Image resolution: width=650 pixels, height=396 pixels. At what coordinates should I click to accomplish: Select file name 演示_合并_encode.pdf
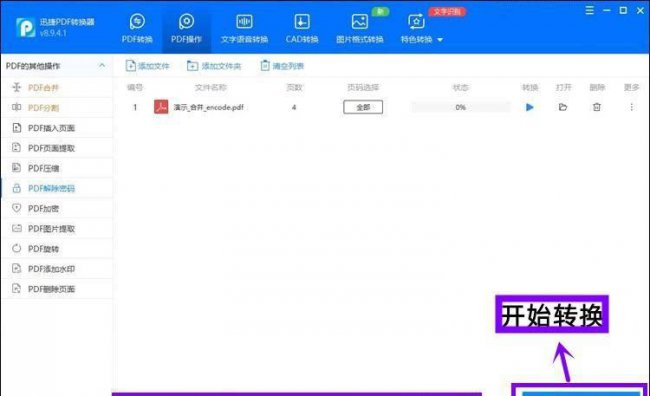pyautogui.click(x=208, y=107)
